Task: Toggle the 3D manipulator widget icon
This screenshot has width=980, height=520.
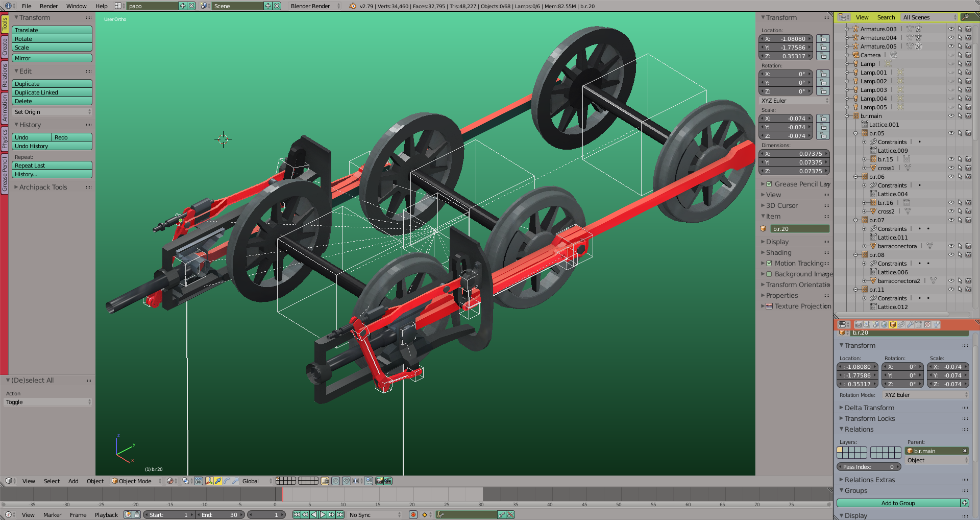Action: point(209,481)
